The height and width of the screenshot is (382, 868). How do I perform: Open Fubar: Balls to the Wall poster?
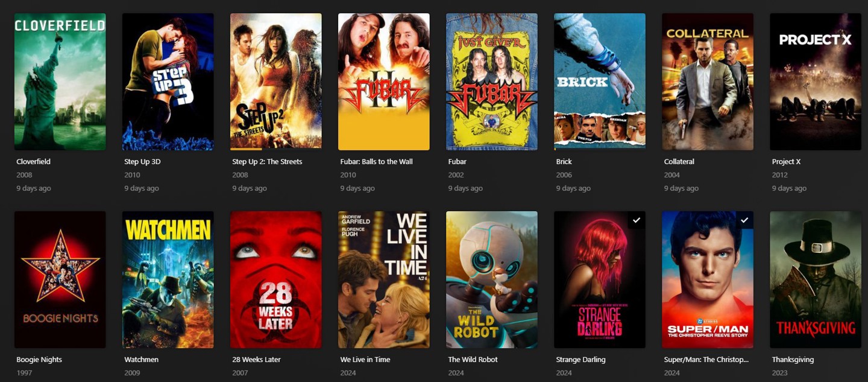tap(384, 81)
